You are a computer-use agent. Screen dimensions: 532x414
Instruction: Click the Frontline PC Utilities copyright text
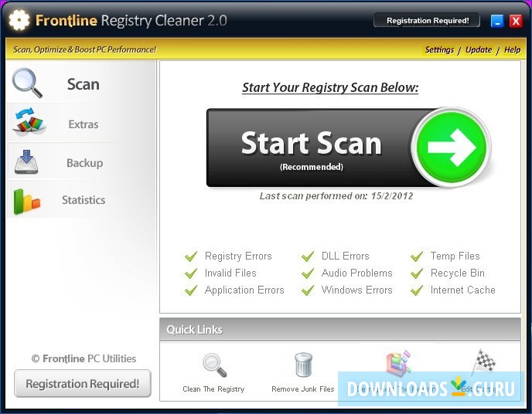coord(84,358)
